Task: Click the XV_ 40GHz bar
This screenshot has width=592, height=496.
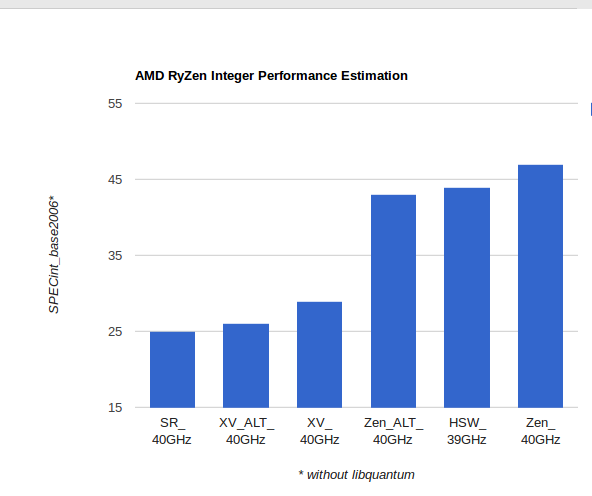Action: 319,354
